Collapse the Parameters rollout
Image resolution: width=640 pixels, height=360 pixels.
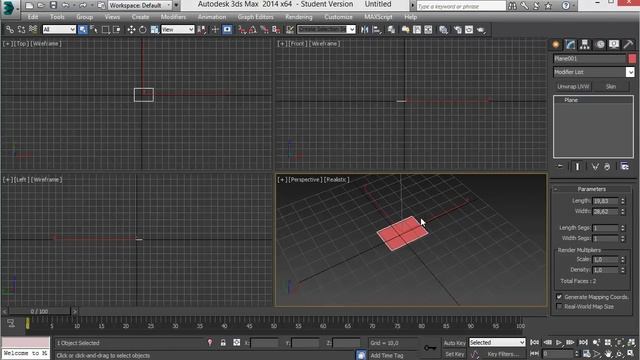tap(591, 189)
